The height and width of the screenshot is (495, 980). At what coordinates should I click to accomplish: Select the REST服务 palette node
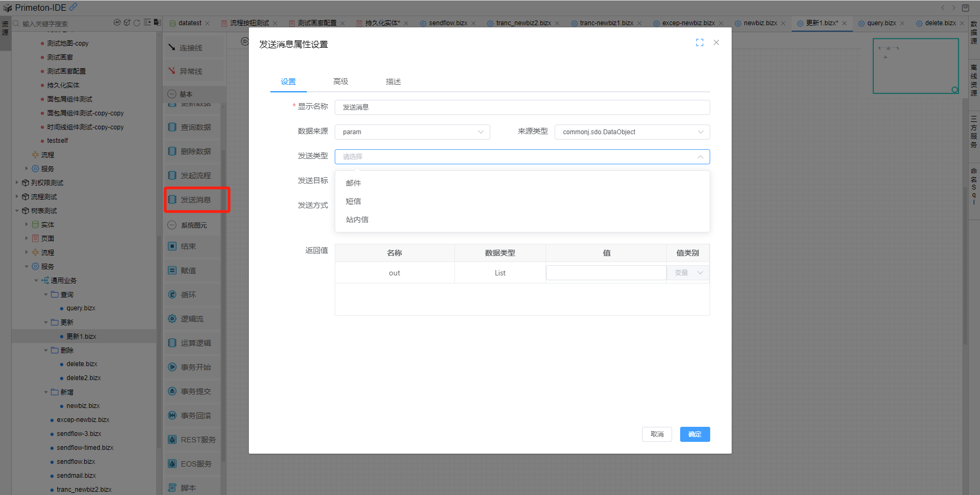tap(197, 440)
